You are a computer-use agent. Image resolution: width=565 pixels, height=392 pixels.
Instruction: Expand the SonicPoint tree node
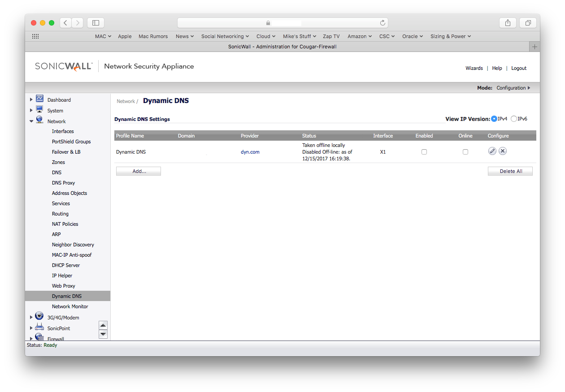pos(31,328)
